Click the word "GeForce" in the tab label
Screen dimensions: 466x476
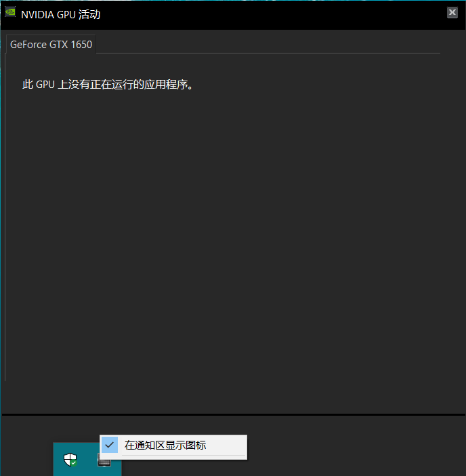(x=28, y=45)
